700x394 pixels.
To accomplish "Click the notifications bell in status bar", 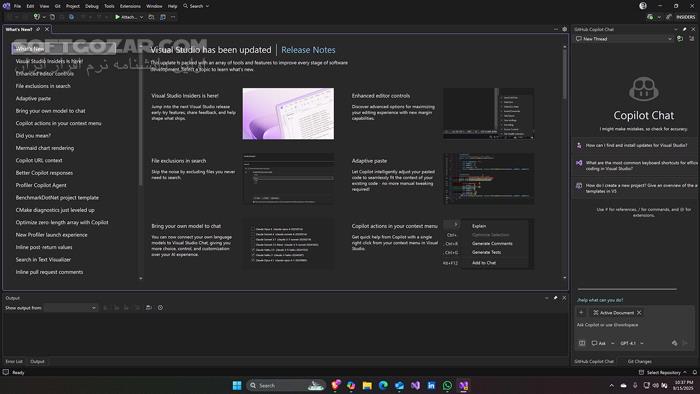I will tap(695, 372).
